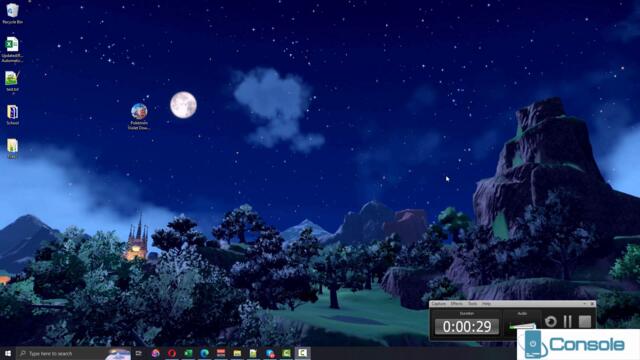Close the recorder toolbar window
This screenshot has height=360, width=640.
[592, 304]
